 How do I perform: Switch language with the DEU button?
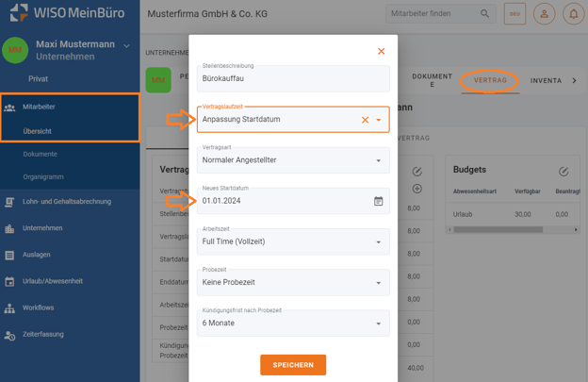pos(515,14)
